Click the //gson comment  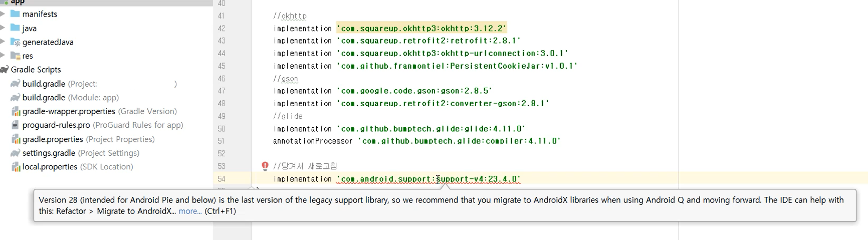point(286,79)
